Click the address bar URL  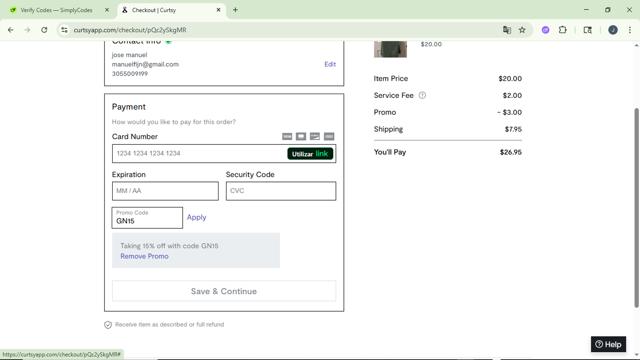(x=130, y=30)
